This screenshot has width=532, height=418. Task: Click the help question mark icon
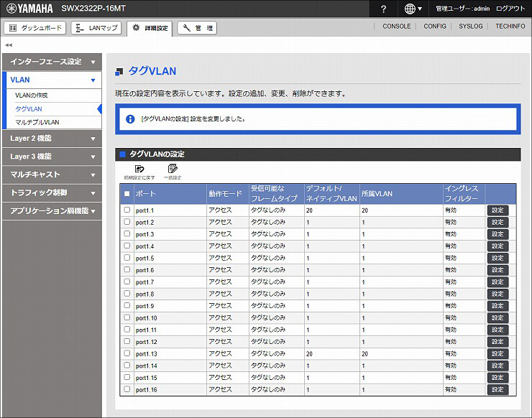(383, 9)
